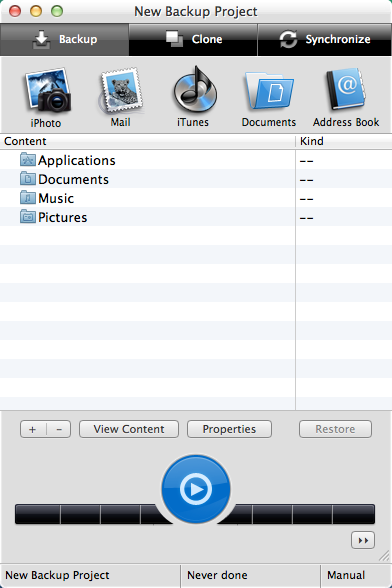Image resolution: width=392 pixels, height=588 pixels.
Task: Remove item with minus button
Action: point(59,429)
